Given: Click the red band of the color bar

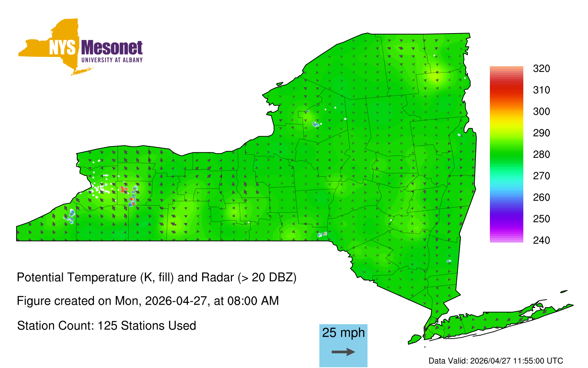Looking at the screenshot, I should 506,89.
